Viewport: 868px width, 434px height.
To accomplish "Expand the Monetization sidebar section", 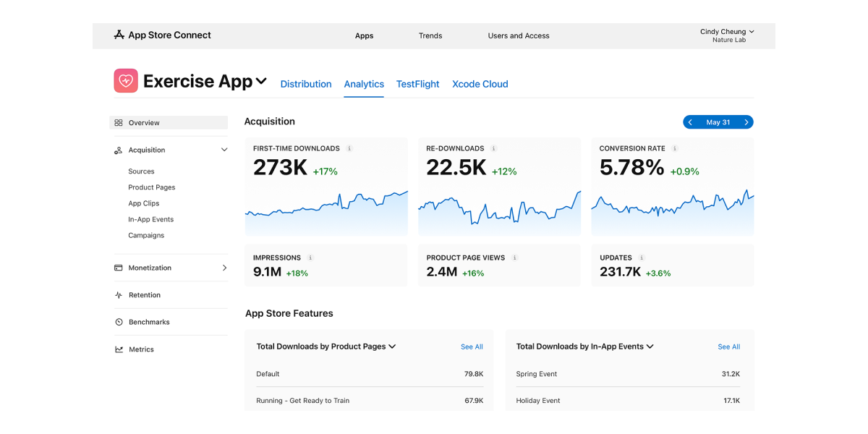I will (224, 268).
